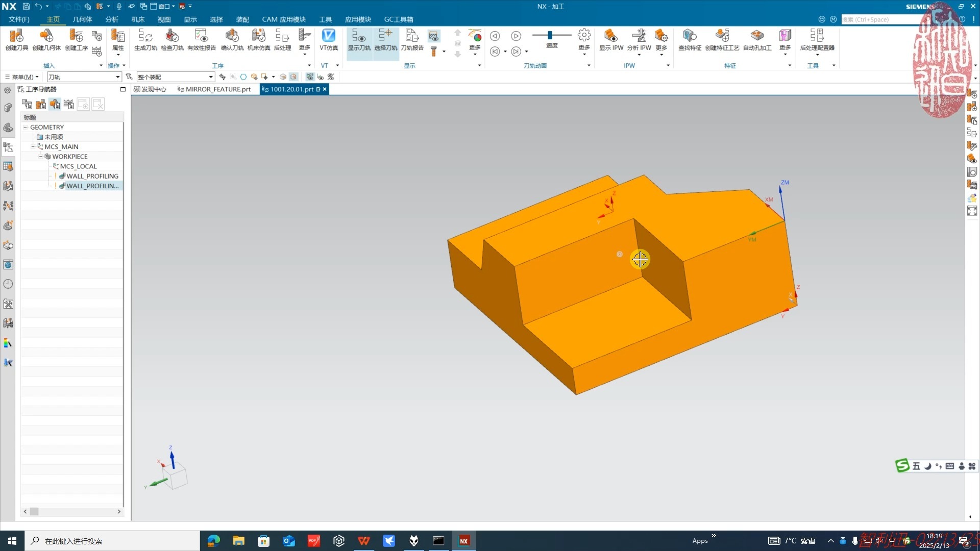980x551 pixels.
Task: Collapse the GEOMETRY tree node
Action: [x=25, y=127]
